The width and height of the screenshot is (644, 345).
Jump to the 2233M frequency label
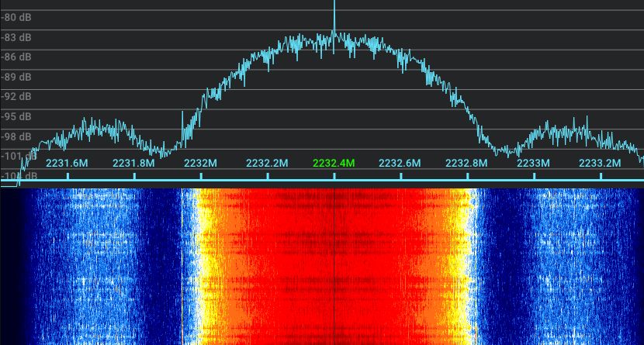pos(532,163)
